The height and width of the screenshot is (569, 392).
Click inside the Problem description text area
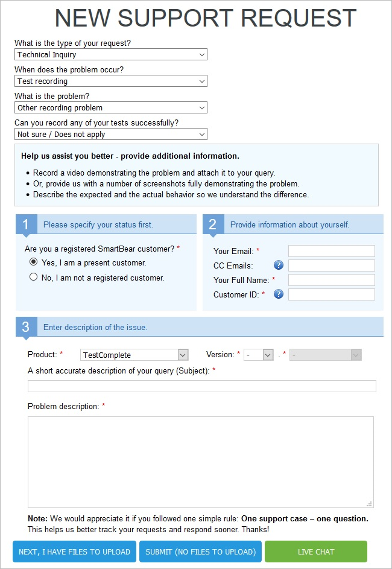tap(201, 462)
